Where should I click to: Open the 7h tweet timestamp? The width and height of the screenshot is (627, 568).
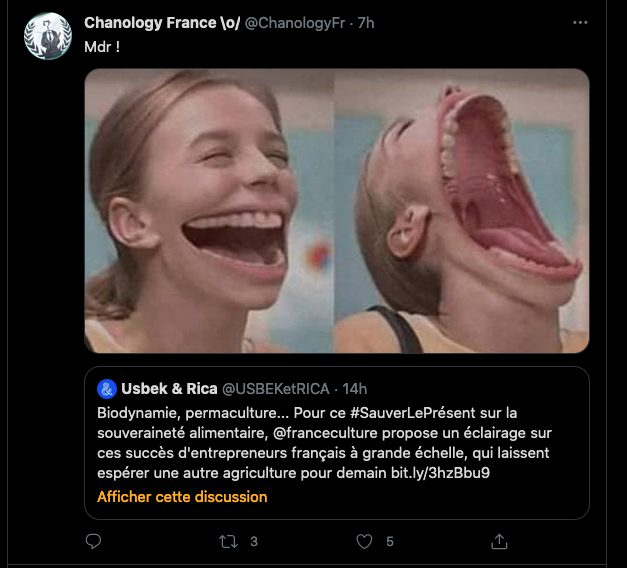pyautogui.click(x=366, y=23)
